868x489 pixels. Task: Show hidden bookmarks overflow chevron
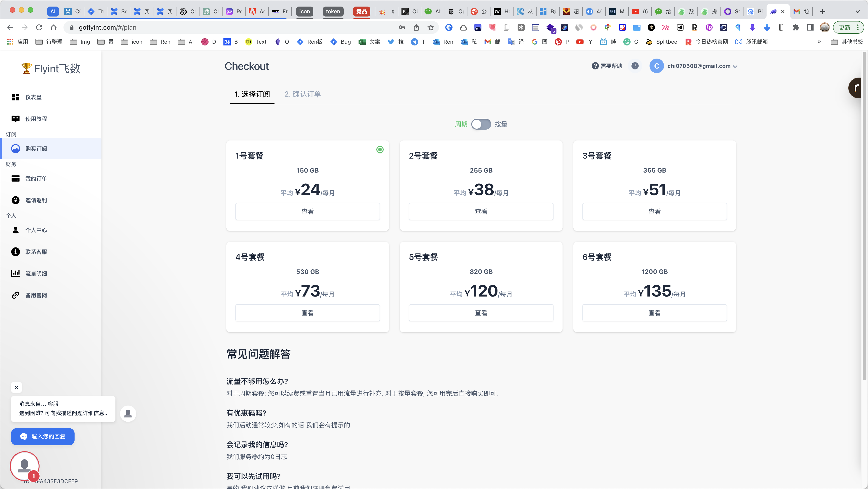tap(819, 42)
